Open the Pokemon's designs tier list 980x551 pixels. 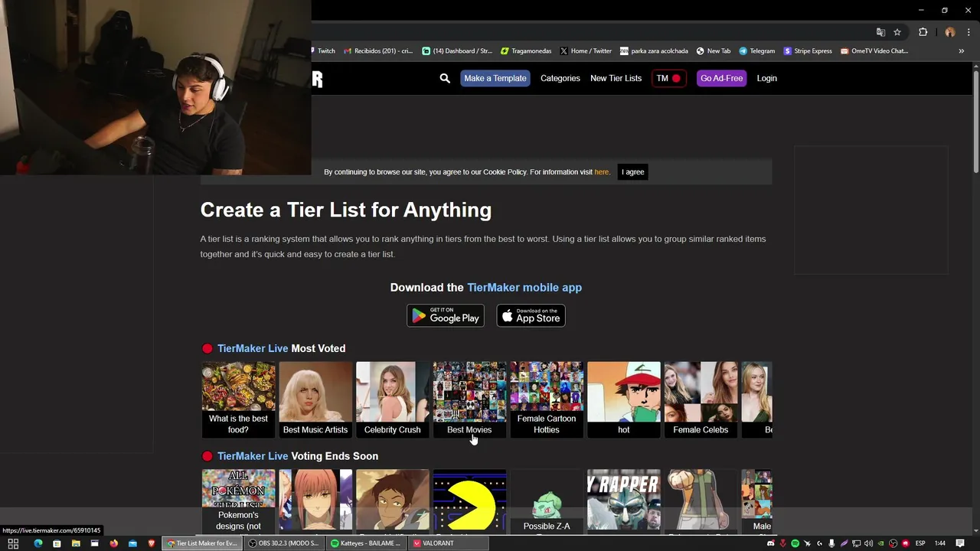238,501
